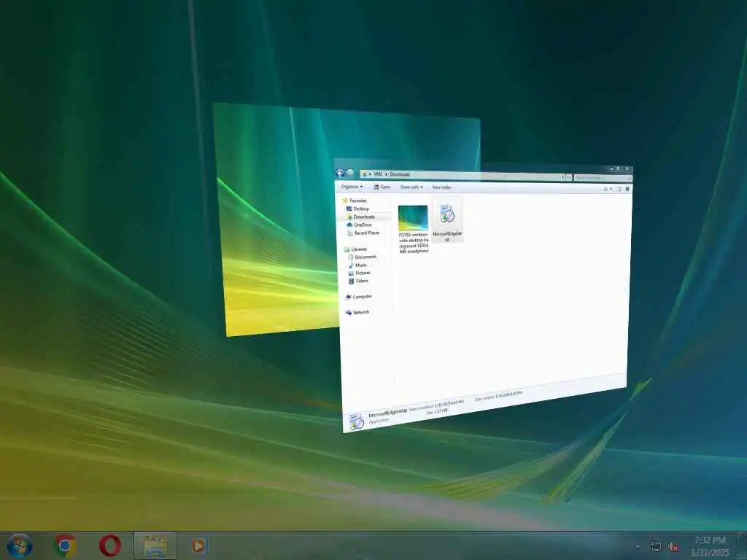Click the network tray icon
The image size is (747, 560).
(656, 547)
